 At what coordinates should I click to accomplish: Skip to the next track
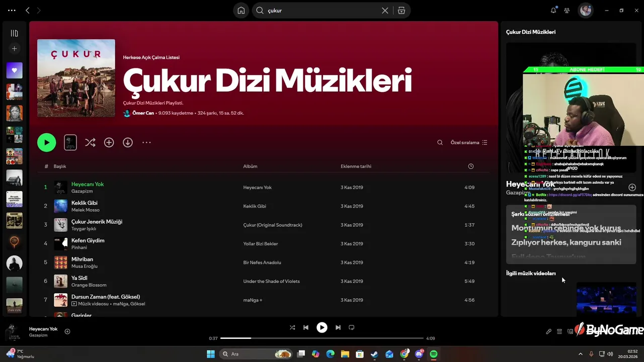pyautogui.click(x=338, y=327)
